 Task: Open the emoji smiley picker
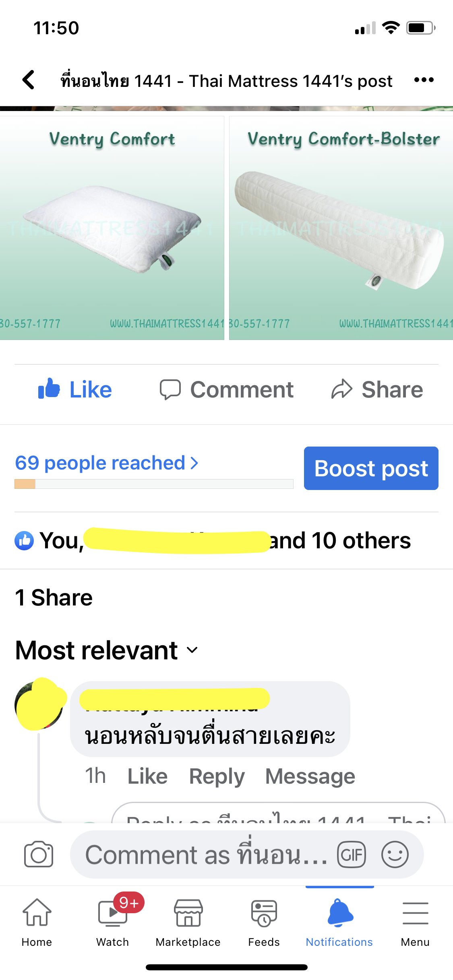(395, 854)
